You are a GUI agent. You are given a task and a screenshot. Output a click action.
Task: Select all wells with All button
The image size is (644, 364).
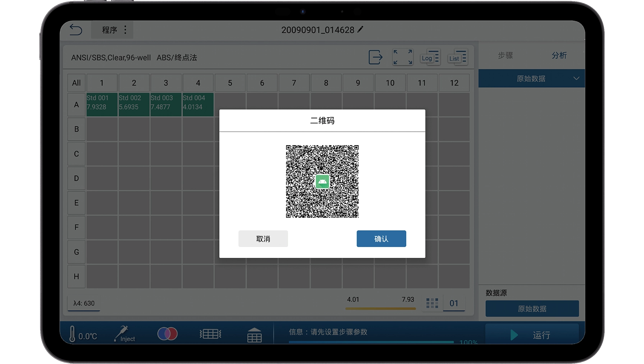coord(76,83)
